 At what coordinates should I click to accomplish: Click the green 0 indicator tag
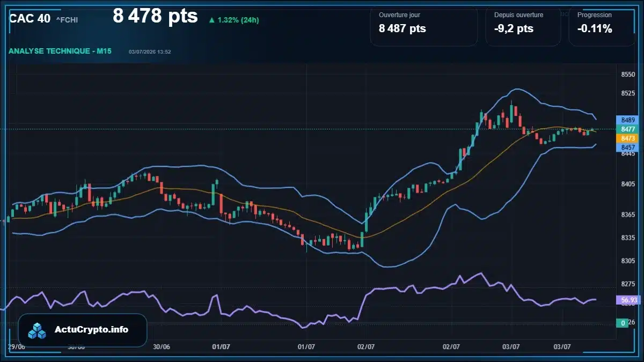click(623, 323)
